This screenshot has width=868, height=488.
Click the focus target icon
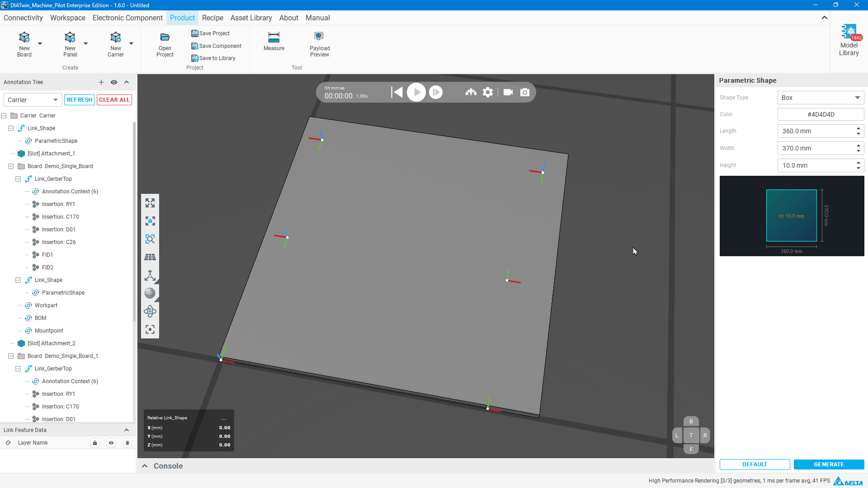(x=150, y=329)
